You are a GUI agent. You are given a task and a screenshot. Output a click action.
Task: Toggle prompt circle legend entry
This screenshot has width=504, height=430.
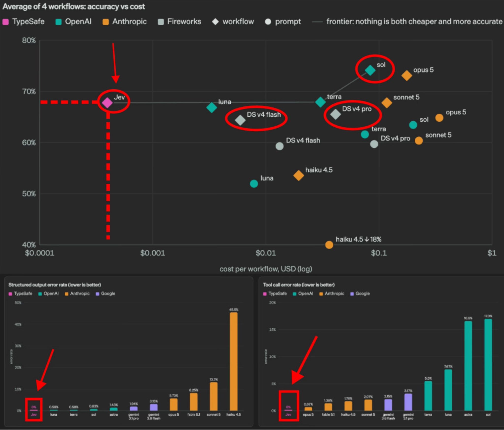point(283,22)
